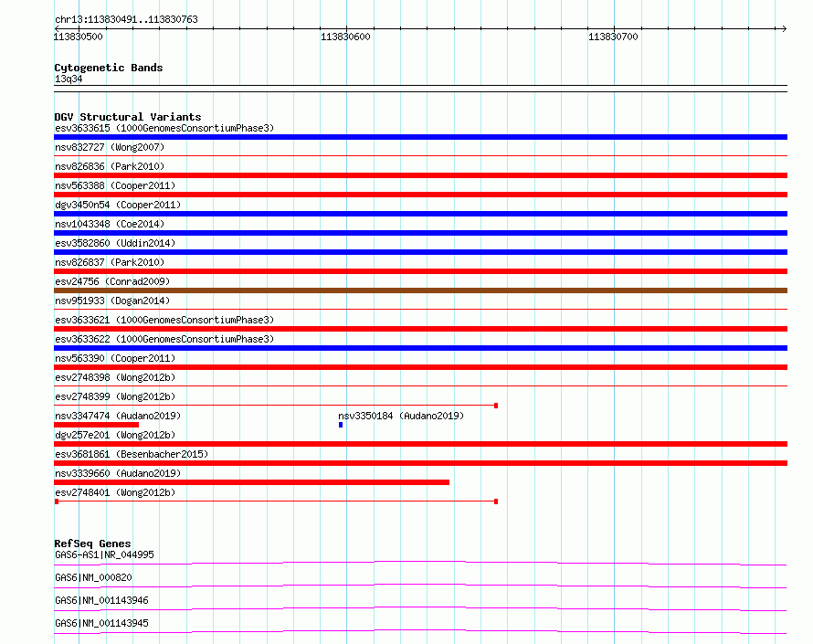813x644 pixels.
Task: Select variant esv3633615 (1000GenomesConsortiumPhase3) label
Action: [x=164, y=128]
